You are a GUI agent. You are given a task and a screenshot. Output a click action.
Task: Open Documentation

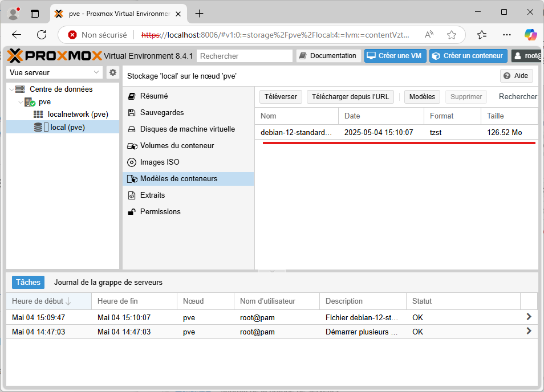point(328,56)
